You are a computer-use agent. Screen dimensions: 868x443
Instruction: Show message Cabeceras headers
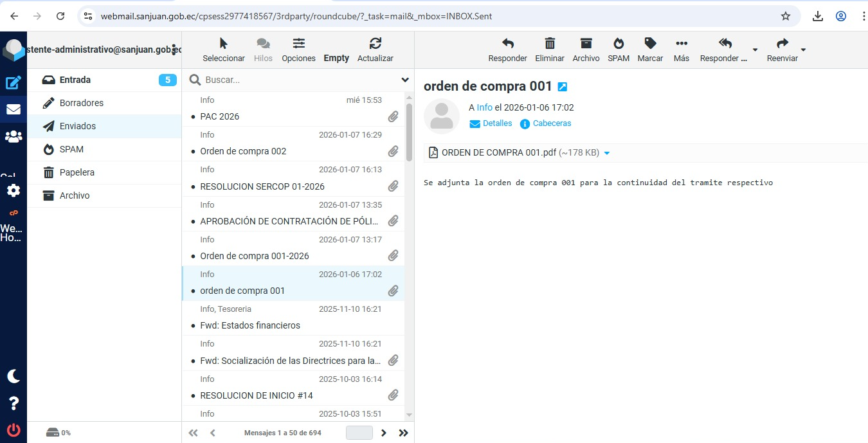click(x=552, y=123)
